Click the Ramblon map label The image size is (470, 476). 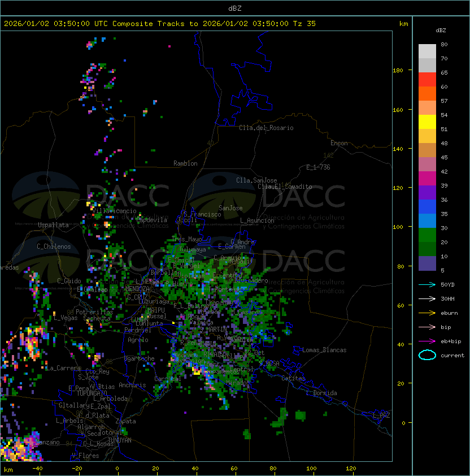185,163
